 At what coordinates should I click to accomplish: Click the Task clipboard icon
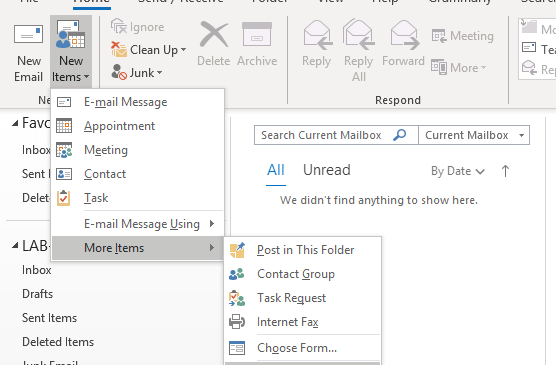(x=64, y=198)
